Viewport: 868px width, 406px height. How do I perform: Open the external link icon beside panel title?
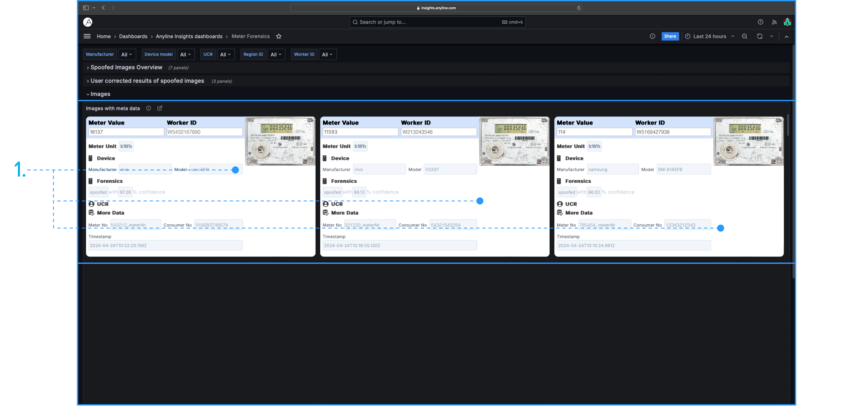[160, 108]
